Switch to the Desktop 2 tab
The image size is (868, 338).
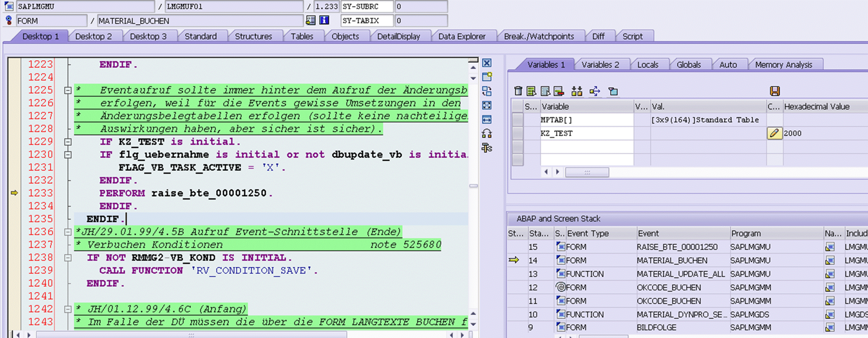pos(93,36)
